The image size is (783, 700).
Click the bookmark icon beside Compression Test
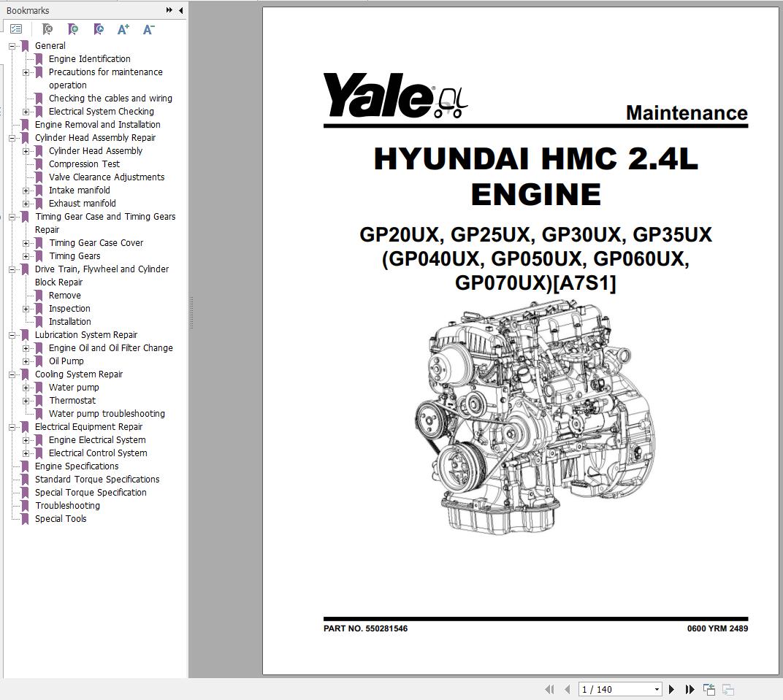pos(39,164)
